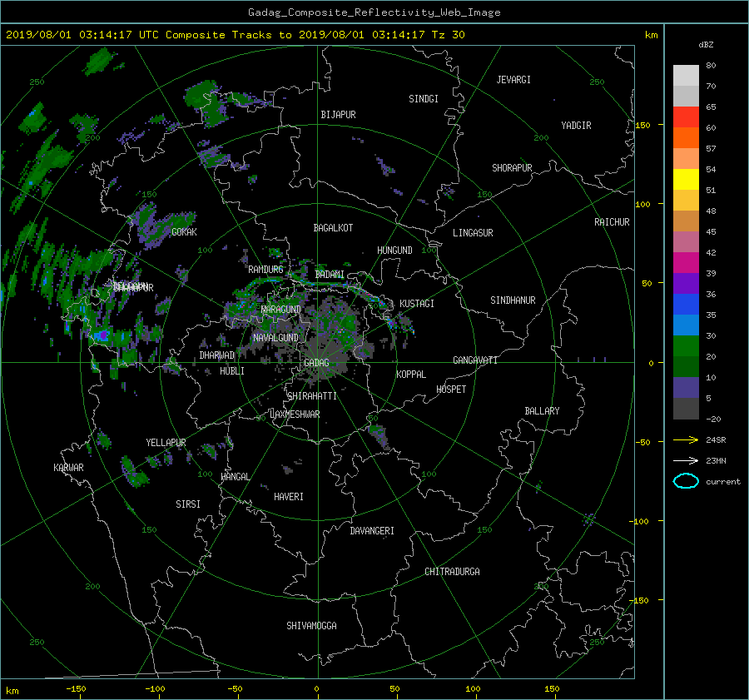
Task: Click the NARAGUND city label
Action: pos(281,309)
